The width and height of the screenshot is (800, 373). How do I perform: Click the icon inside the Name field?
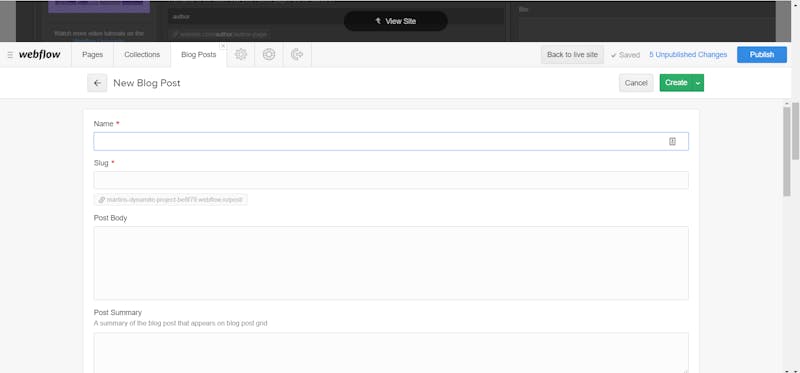(x=672, y=141)
